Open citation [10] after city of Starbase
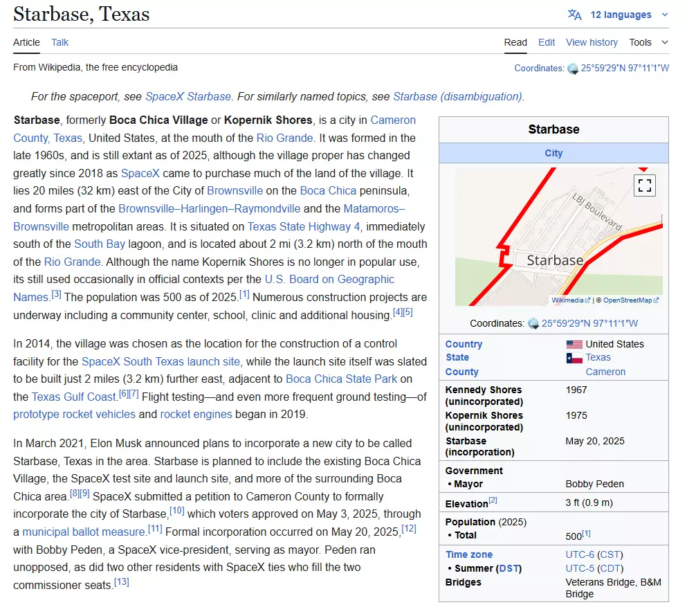This screenshot has width=687, height=616. 177,511
